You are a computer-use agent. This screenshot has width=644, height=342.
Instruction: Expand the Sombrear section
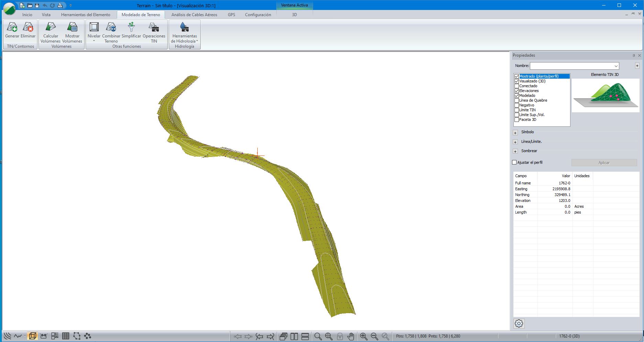tap(515, 151)
